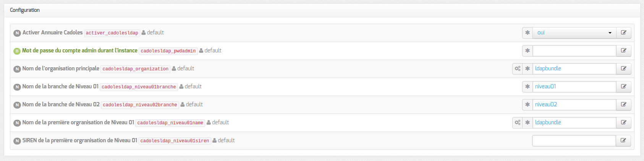The height and width of the screenshot is (161, 644).
Task: Click the Configuration panel header
Action: click(x=25, y=10)
